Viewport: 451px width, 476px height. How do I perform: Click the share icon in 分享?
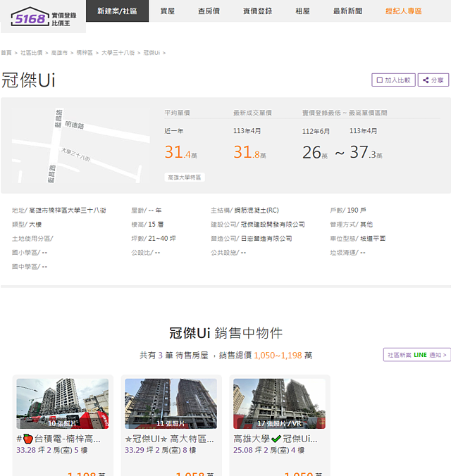(426, 80)
